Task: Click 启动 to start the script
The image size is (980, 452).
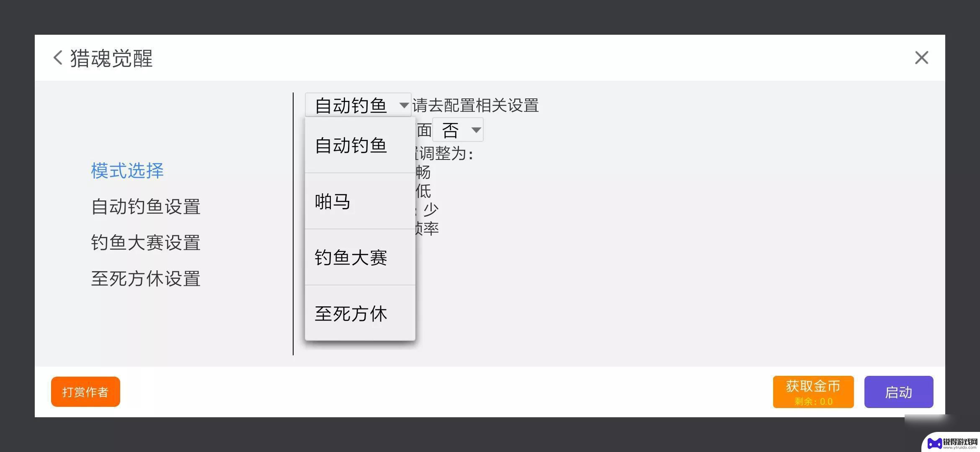Action: point(899,391)
